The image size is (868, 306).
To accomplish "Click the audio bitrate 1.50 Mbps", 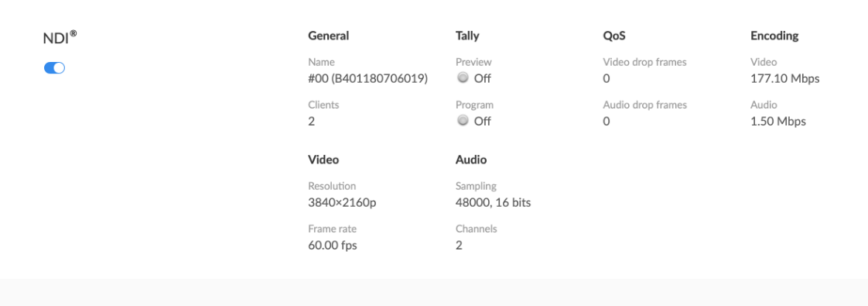I will [x=778, y=122].
